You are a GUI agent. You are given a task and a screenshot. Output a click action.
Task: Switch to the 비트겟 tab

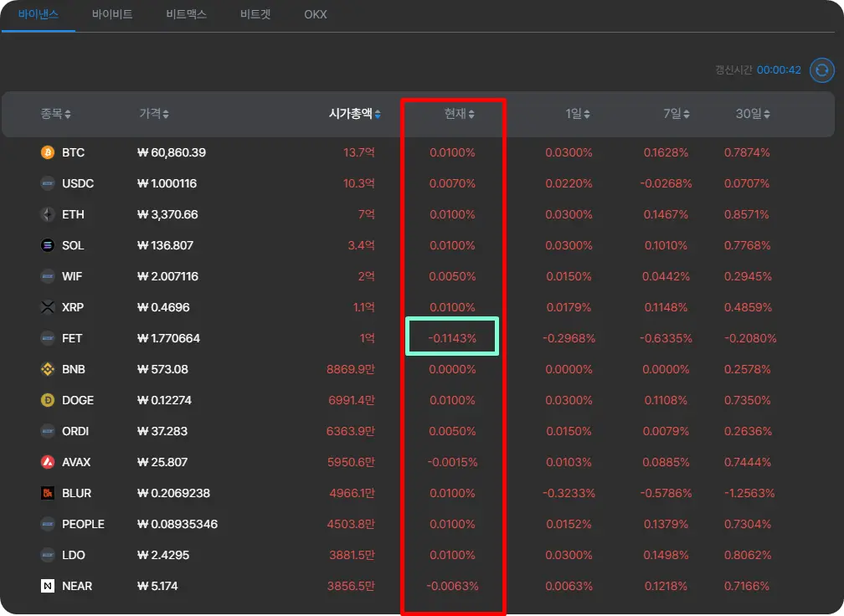255,14
